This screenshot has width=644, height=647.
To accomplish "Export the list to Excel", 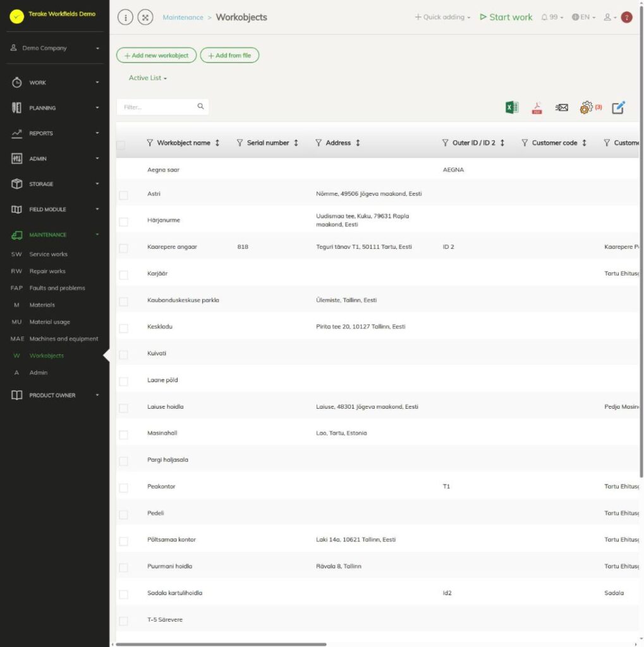I will pyautogui.click(x=512, y=107).
